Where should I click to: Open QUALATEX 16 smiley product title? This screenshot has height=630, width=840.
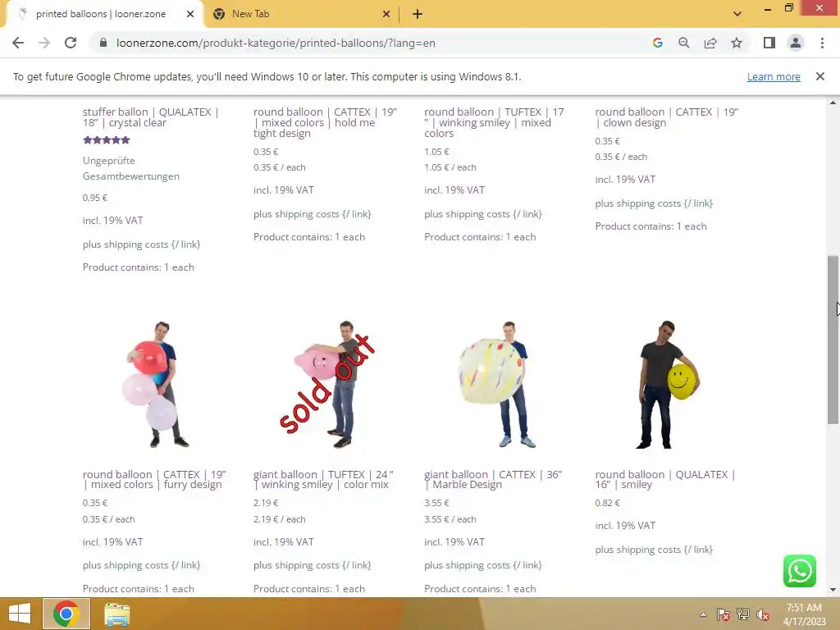click(x=664, y=479)
